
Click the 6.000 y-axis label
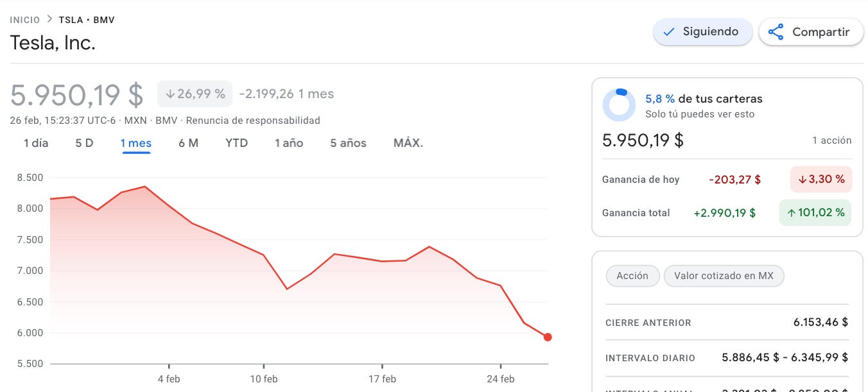[x=30, y=333]
